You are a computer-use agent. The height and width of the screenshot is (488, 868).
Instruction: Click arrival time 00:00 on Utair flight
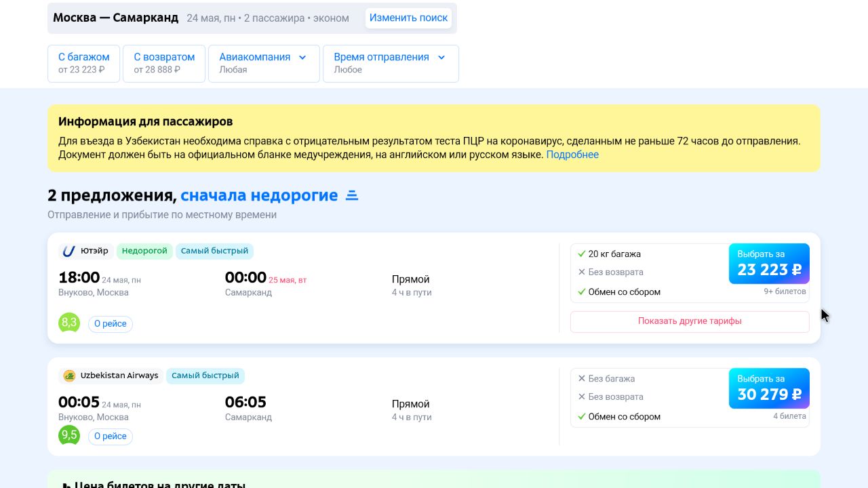245,278
